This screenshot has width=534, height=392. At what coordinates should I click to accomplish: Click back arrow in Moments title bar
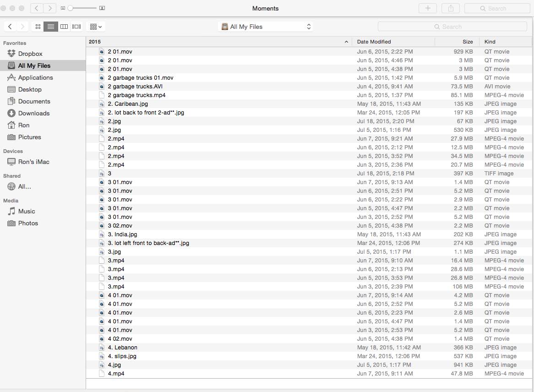(x=37, y=8)
